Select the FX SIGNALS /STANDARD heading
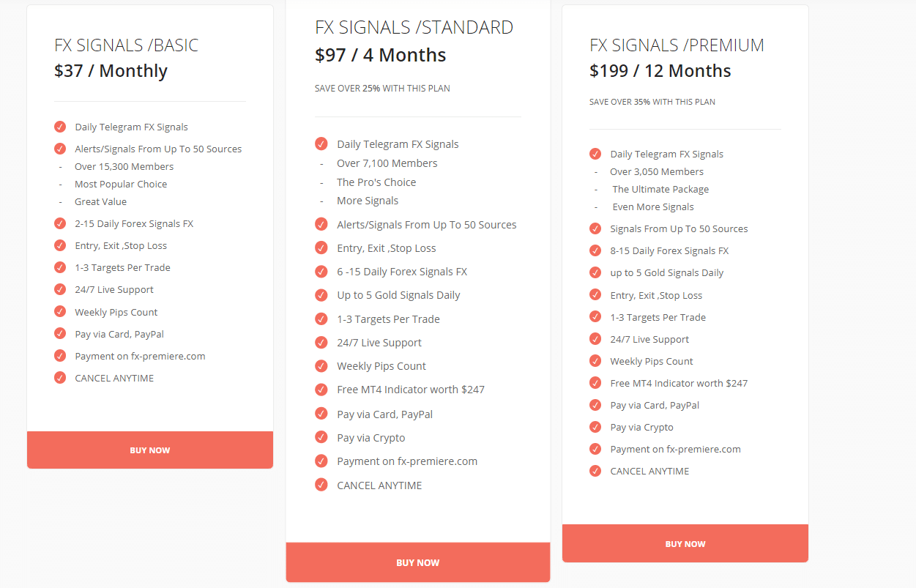This screenshot has height=588, width=916. coord(414,28)
